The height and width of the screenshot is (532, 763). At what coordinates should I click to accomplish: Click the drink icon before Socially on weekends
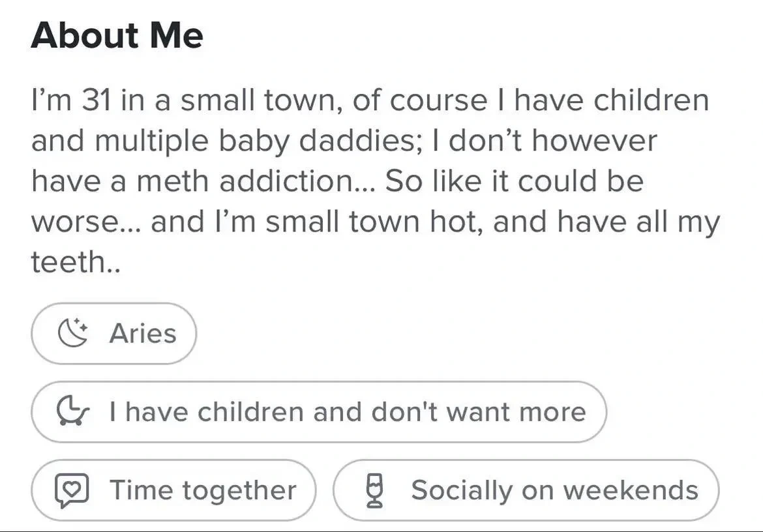[x=374, y=490]
